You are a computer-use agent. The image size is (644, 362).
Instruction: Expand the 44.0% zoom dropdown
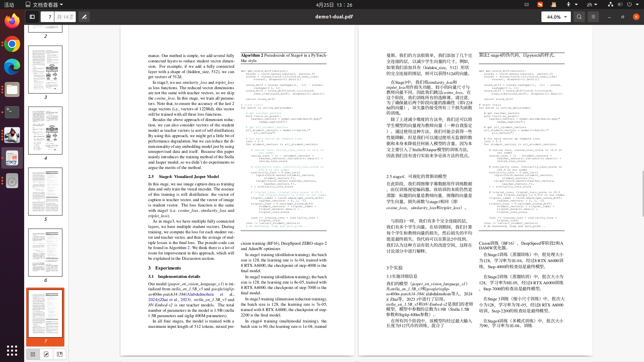point(565,17)
